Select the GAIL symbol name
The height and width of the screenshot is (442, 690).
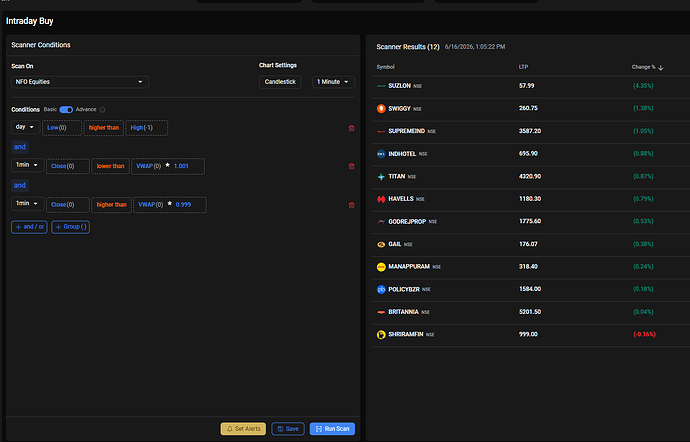(x=395, y=244)
